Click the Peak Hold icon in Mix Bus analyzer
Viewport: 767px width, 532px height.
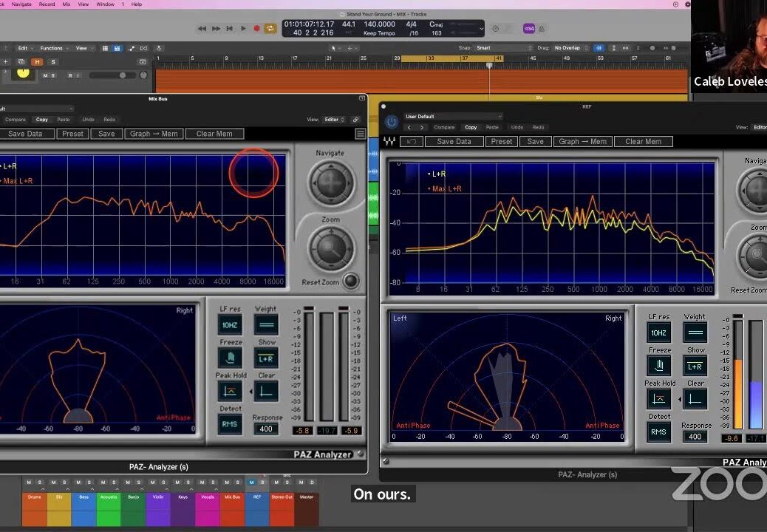pyautogui.click(x=230, y=391)
